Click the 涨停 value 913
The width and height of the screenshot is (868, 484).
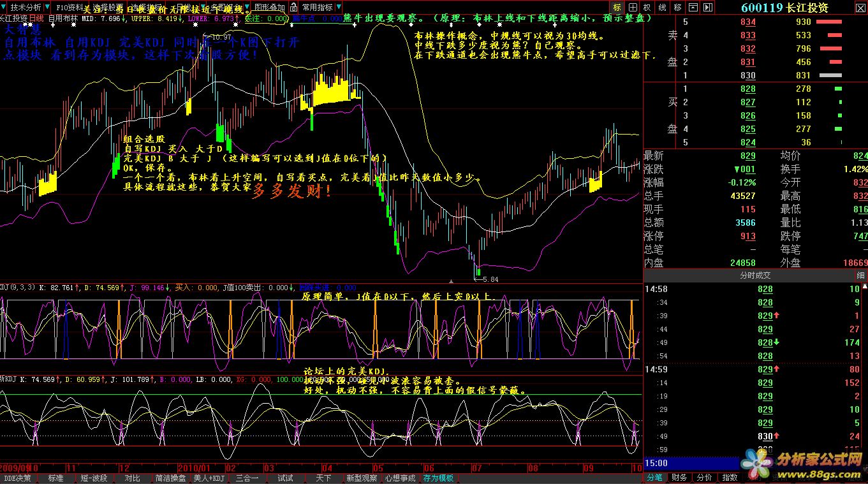pos(747,236)
